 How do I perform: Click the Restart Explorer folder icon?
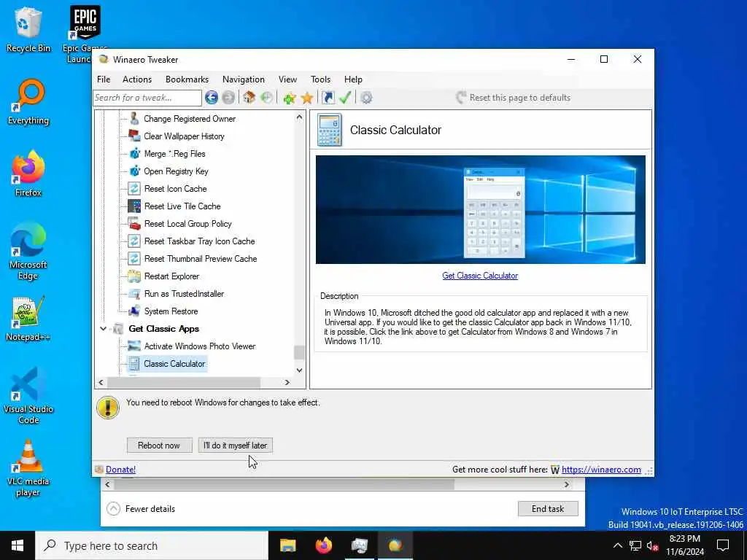tap(134, 276)
